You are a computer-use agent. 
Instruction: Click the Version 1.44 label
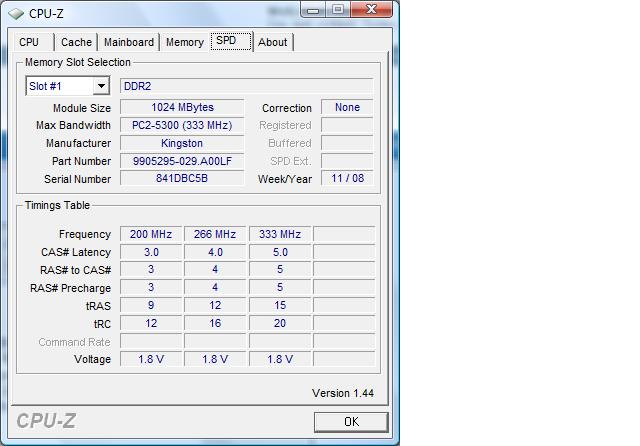(x=343, y=393)
